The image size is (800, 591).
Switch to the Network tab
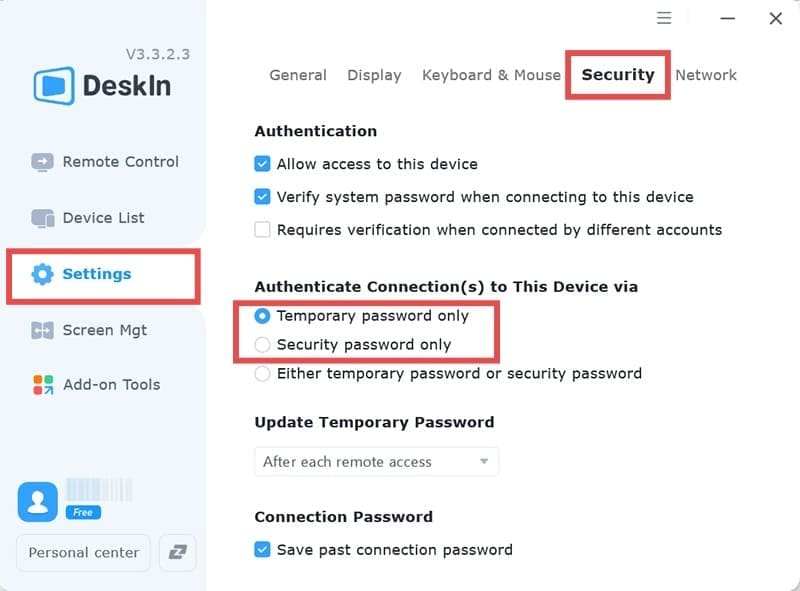(705, 75)
